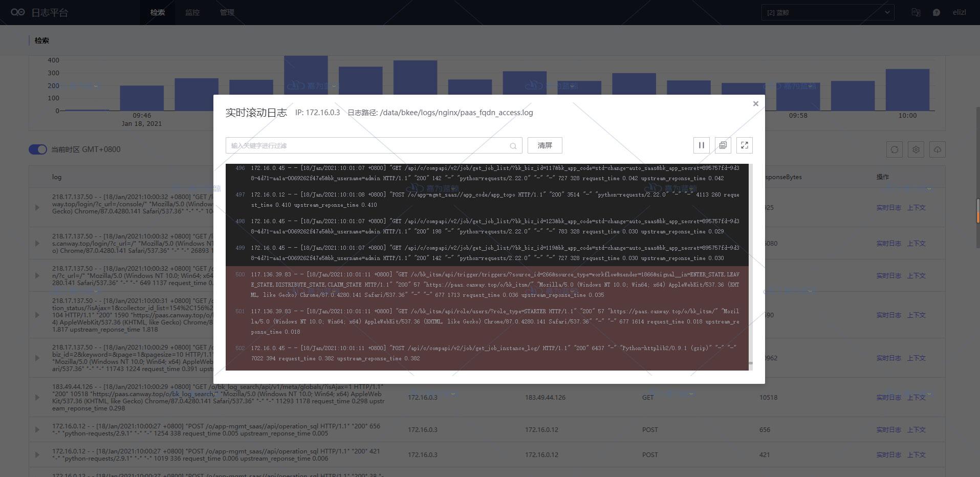Open table settings gear icon
This screenshot has width=980, height=477.
click(x=916, y=149)
